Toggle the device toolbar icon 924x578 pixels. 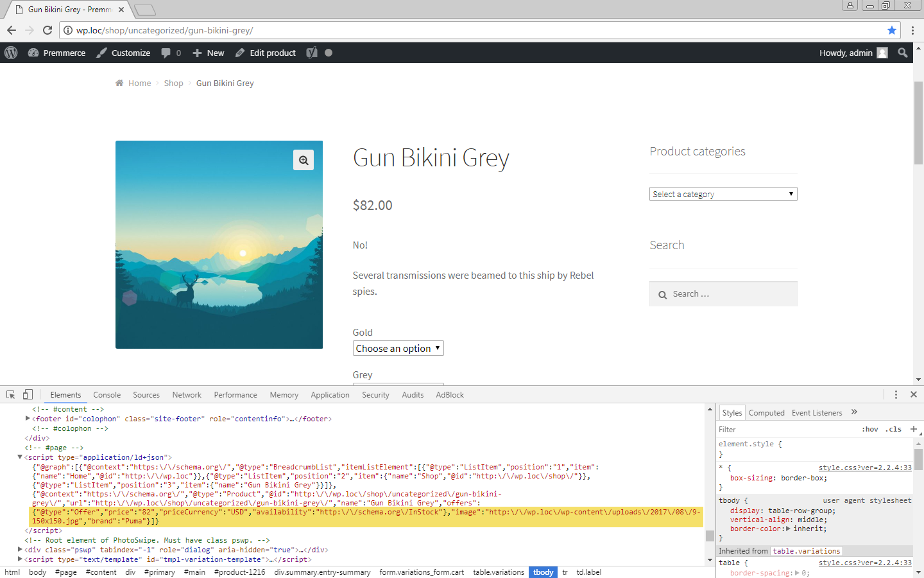coord(28,395)
